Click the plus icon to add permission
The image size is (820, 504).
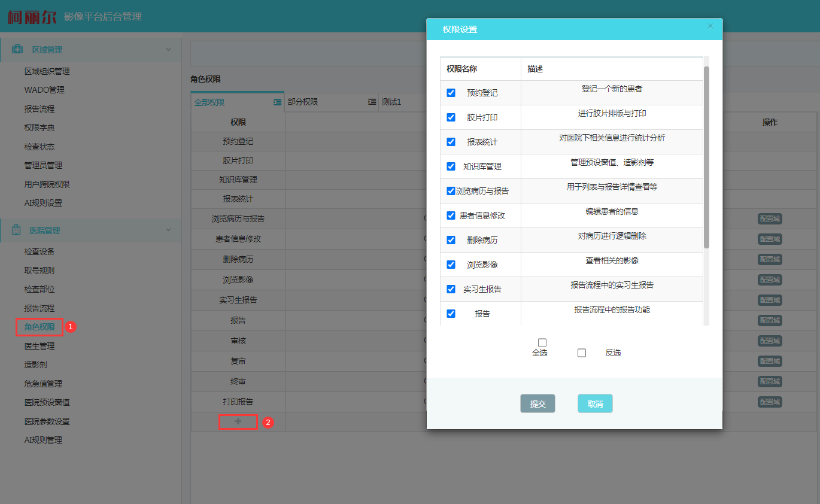point(238,422)
